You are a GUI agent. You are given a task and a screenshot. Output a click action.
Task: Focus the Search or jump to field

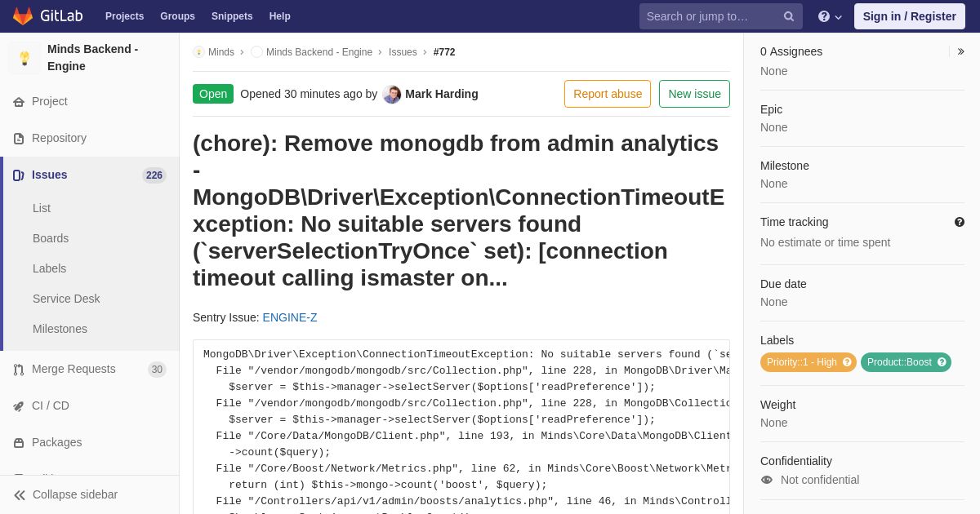click(x=720, y=16)
